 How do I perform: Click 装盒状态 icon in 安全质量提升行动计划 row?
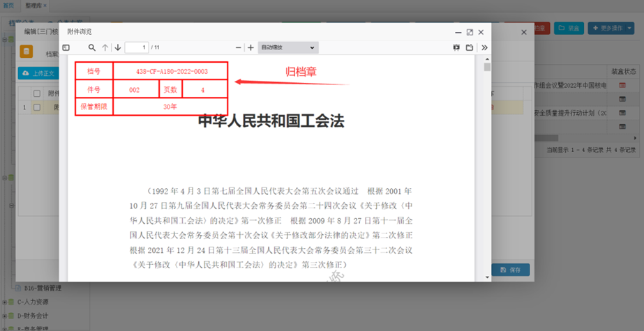click(622, 113)
